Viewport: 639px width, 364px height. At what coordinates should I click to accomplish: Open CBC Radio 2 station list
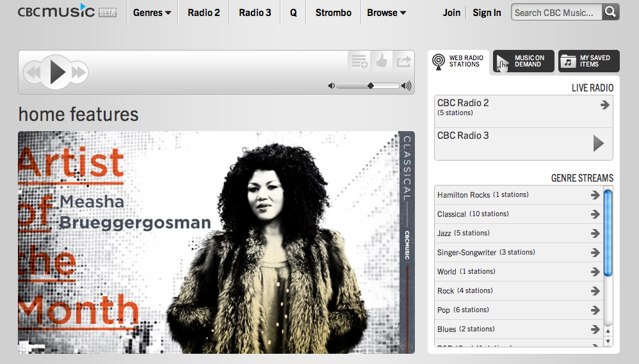coord(524,111)
